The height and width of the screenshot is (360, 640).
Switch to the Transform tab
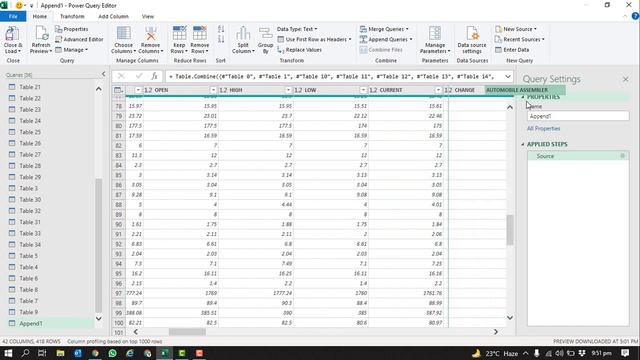[x=72, y=16]
